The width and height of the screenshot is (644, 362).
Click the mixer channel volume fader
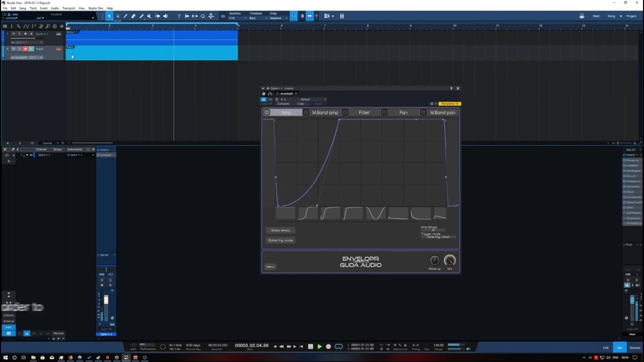pos(106,300)
